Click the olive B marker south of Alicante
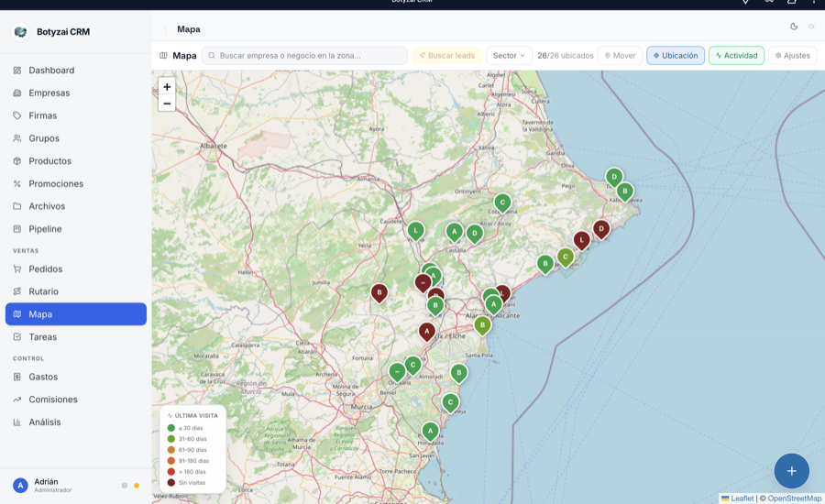The width and height of the screenshot is (825, 504). (482, 325)
